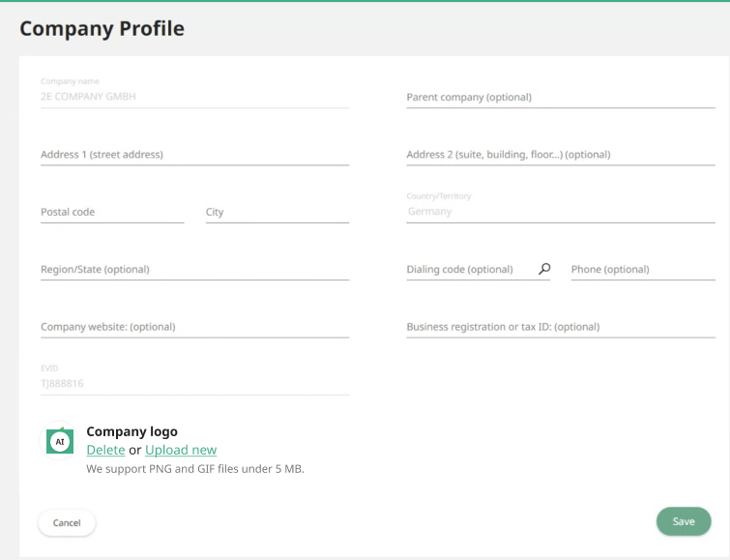Click the Postal code input
The image size is (730, 560).
point(111,212)
